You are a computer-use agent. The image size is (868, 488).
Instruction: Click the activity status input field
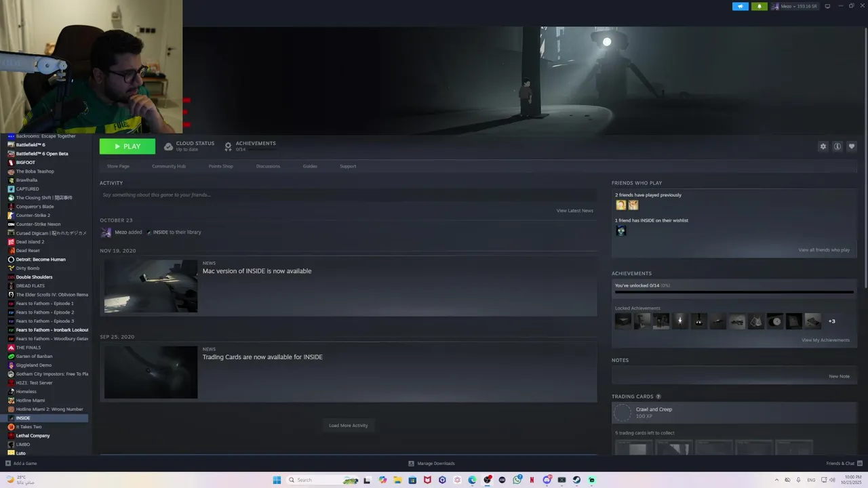pos(348,195)
